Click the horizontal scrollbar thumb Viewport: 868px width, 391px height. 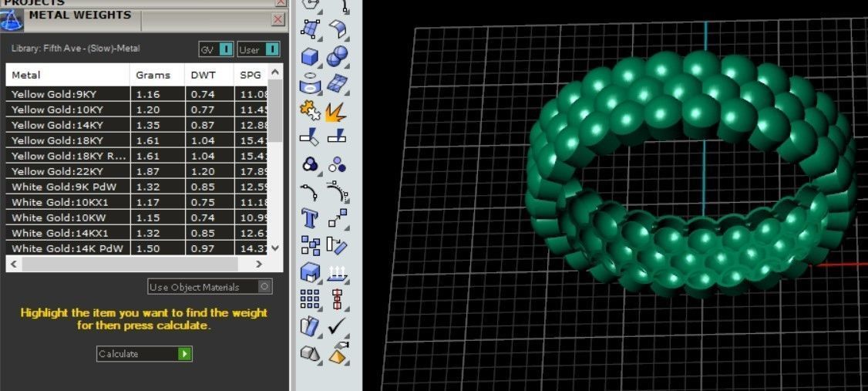coord(130,265)
